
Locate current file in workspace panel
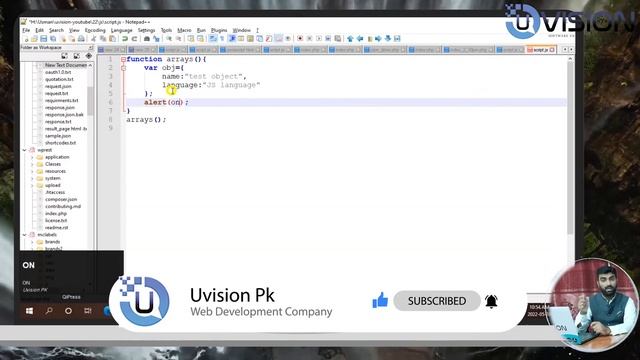coord(89,56)
